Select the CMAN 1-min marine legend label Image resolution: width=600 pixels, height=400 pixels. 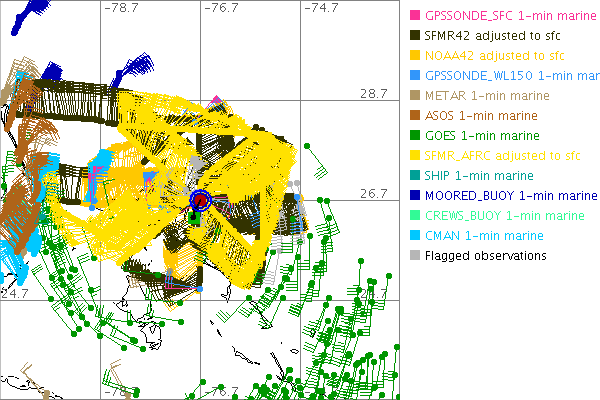point(489,236)
